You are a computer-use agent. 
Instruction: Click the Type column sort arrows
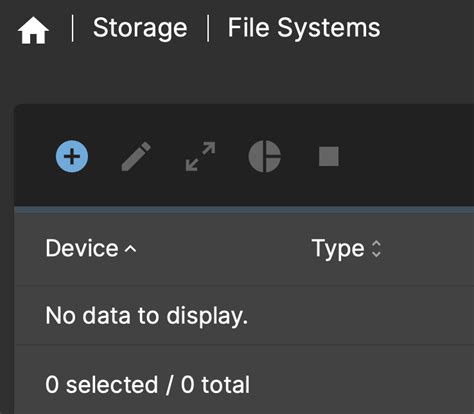click(x=376, y=249)
